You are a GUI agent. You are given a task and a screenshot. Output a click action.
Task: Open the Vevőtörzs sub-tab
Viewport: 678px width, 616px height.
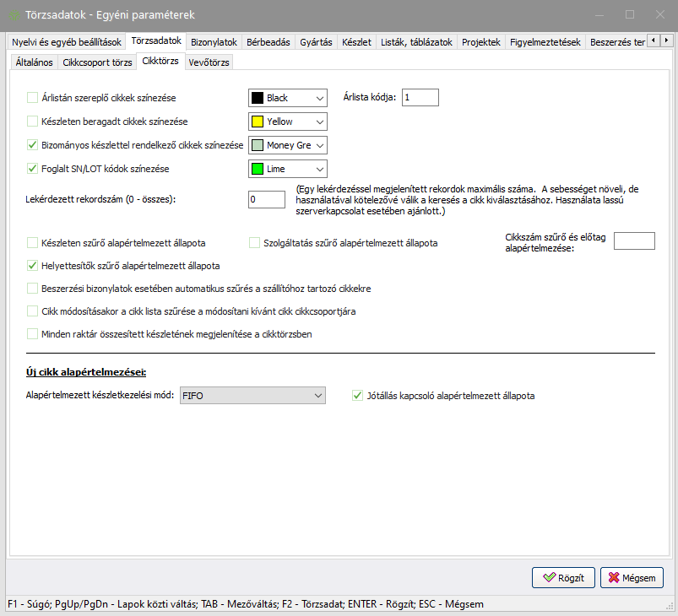point(208,62)
